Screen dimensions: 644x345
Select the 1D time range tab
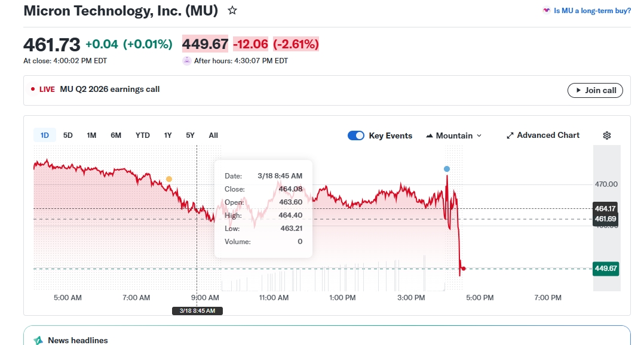pos(45,135)
